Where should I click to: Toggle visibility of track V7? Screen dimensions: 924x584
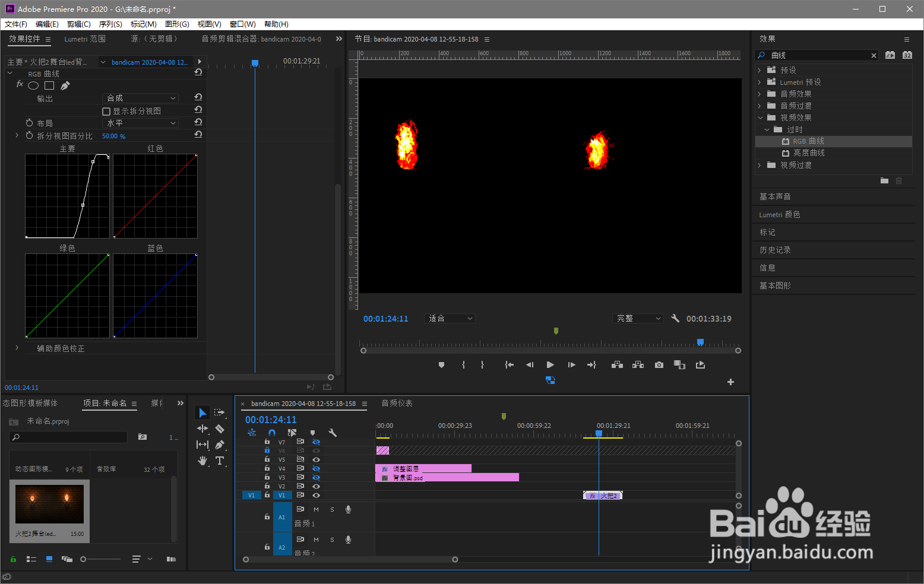316,442
